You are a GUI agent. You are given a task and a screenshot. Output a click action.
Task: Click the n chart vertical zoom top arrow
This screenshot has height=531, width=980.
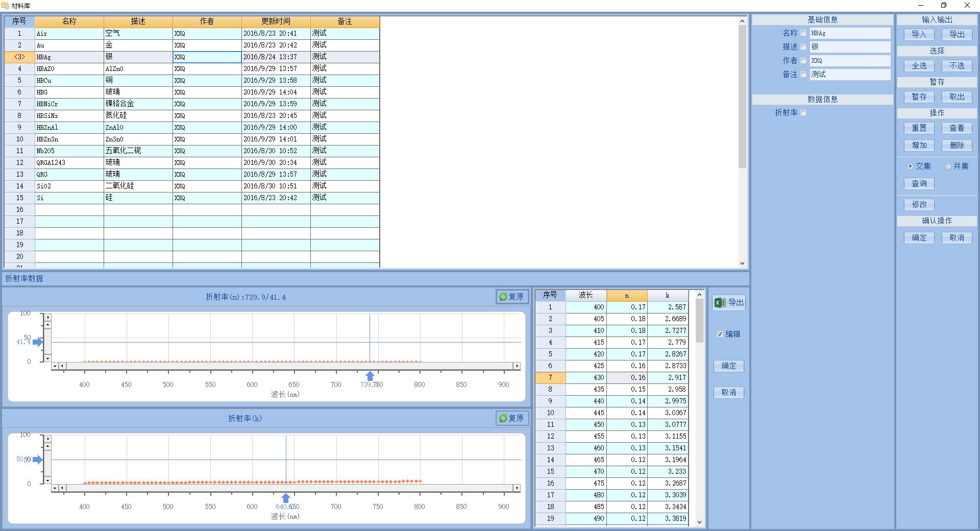[48, 318]
